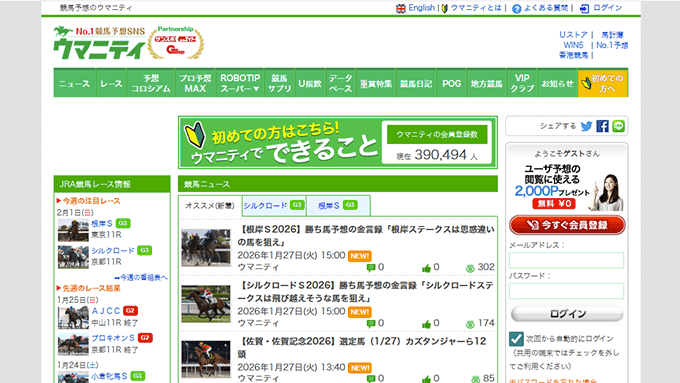This screenshot has width=680, height=383.
Task: Open 根岸S race thumbnail in sidebar
Action: tap(73, 230)
